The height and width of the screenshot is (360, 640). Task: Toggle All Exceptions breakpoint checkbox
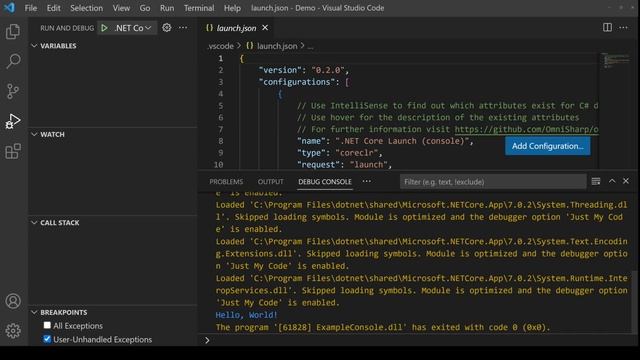[47, 325]
